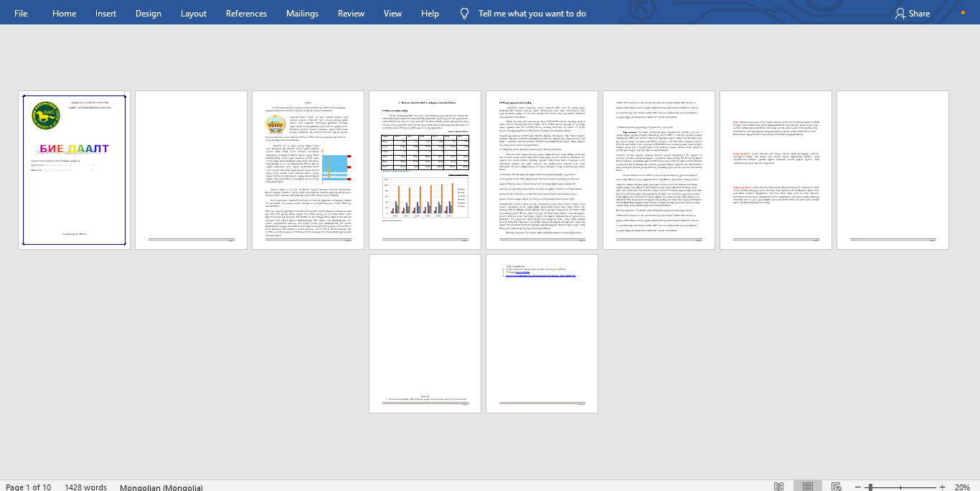Click the zoom in plus button
Image resolution: width=980 pixels, height=491 pixels.
point(942,487)
